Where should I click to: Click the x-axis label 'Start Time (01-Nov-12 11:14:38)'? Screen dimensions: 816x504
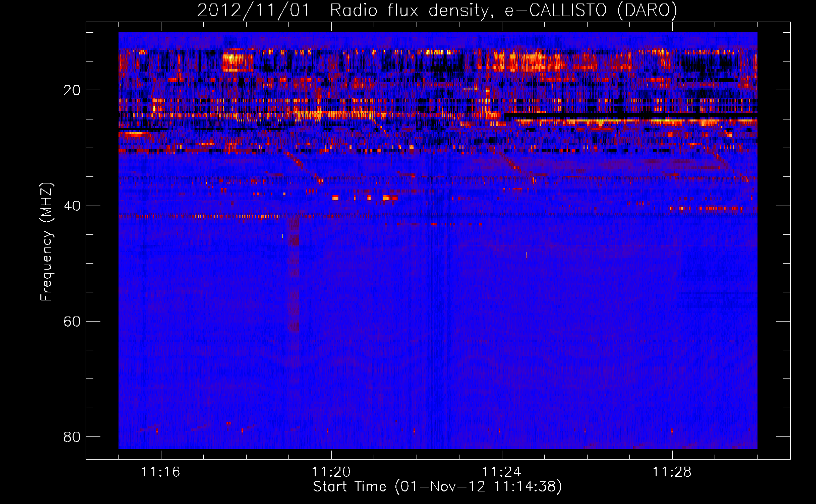(x=437, y=487)
